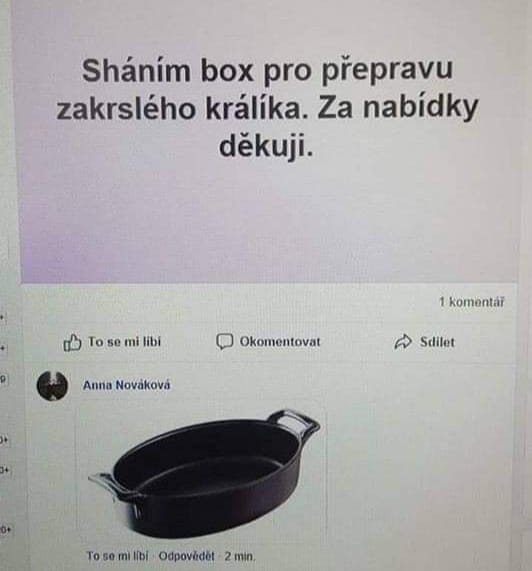Click the share arrow icon
The width and height of the screenshot is (532, 571).
pyautogui.click(x=403, y=342)
